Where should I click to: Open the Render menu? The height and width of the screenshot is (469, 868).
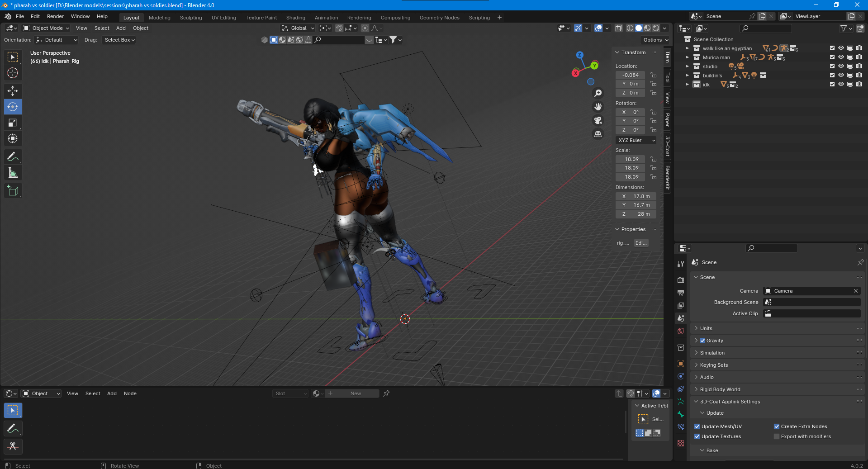(x=55, y=16)
